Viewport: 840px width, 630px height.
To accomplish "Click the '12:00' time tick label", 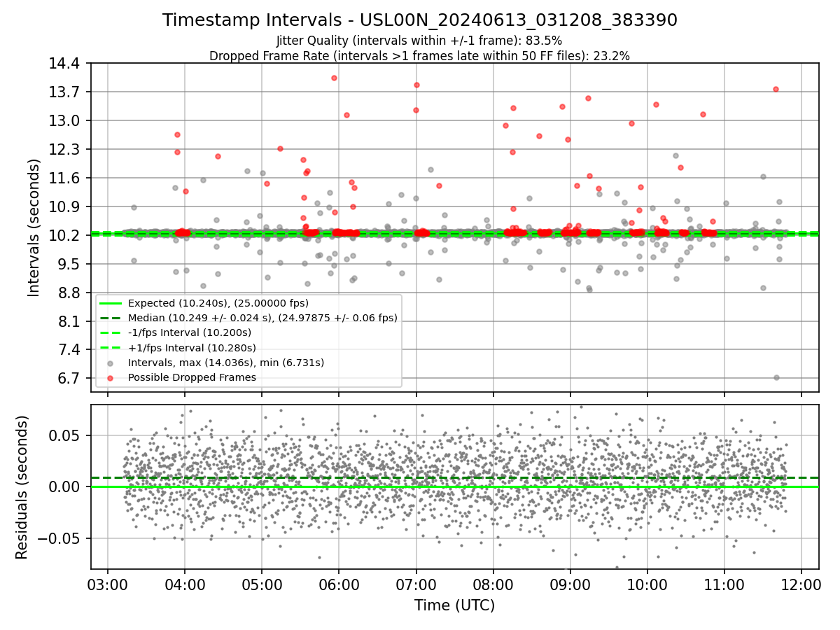I will click(x=801, y=584).
